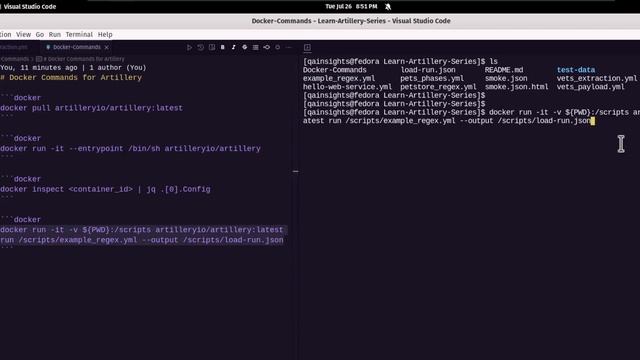Viewport: 640px width, 360px height.
Task: Click 'load-run.json' in the ls output
Action: click(x=428, y=70)
